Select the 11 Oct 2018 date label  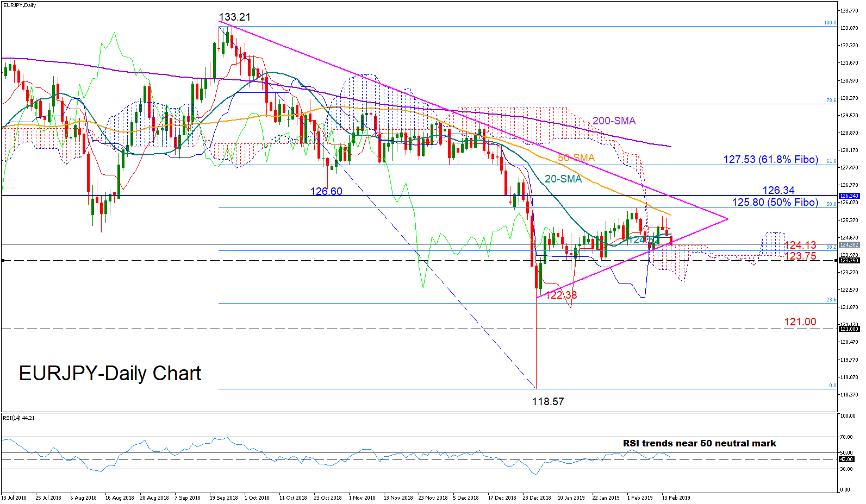coord(293,497)
